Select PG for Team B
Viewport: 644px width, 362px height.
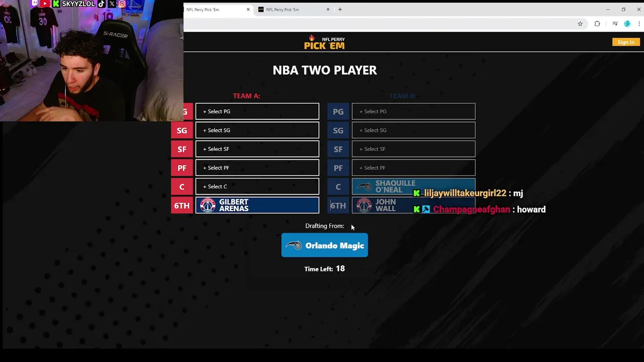click(x=414, y=112)
